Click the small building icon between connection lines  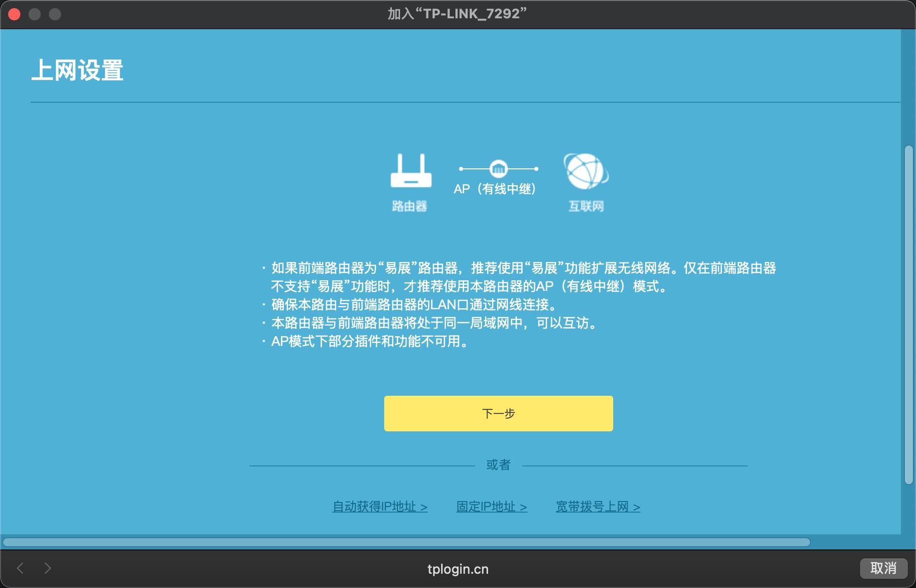point(498,168)
